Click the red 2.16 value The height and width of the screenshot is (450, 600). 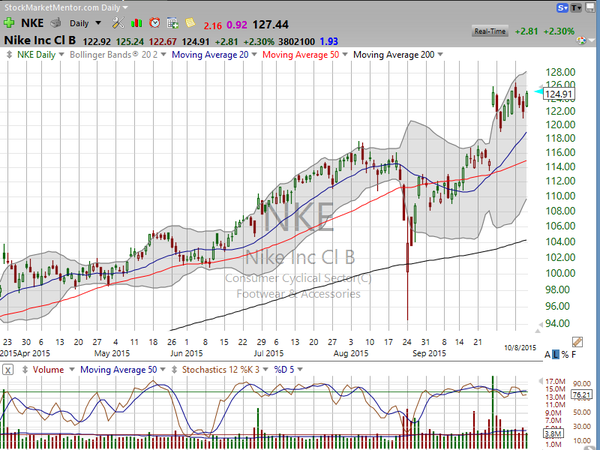tap(213, 25)
